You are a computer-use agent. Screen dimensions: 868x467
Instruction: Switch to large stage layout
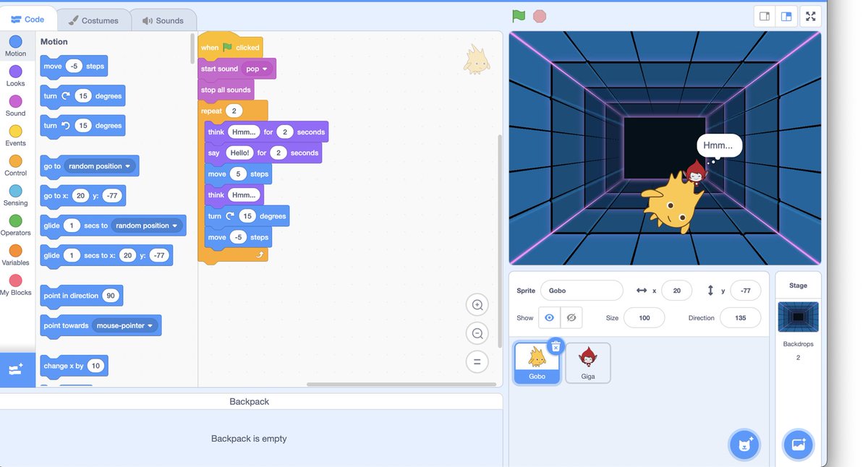786,16
